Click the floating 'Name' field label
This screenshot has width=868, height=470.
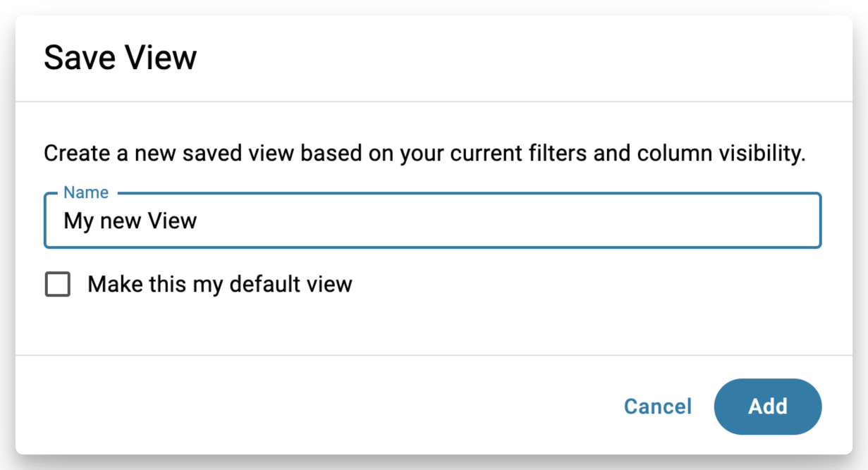click(x=86, y=192)
